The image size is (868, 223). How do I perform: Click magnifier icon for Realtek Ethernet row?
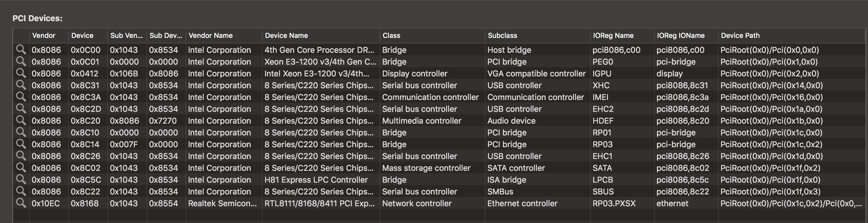pos(21,203)
